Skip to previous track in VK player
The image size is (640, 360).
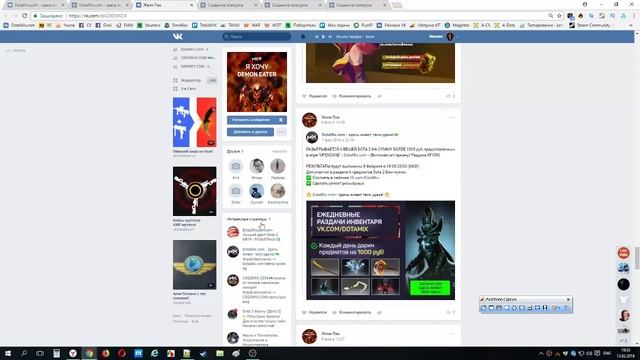pos(316,37)
